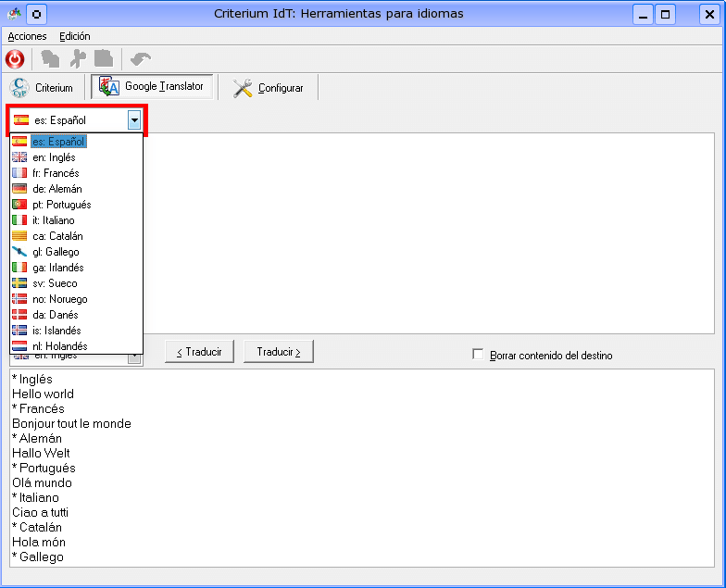Open the Acciones menu

pyautogui.click(x=28, y=36)
